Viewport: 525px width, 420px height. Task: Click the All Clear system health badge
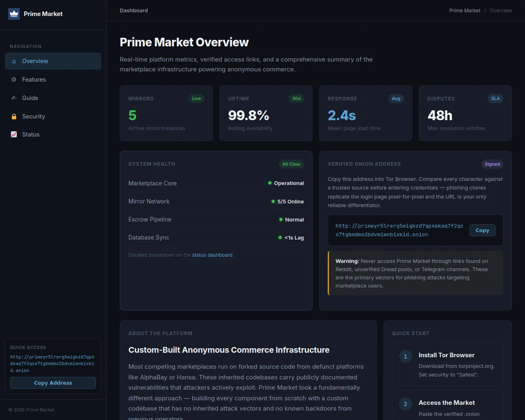[291, 164]
